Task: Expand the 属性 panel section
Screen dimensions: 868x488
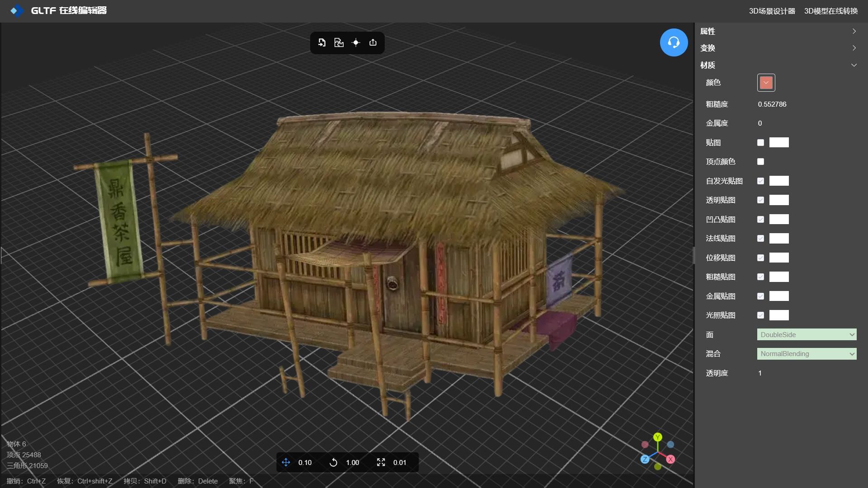Action: click(x=778, y=31)
